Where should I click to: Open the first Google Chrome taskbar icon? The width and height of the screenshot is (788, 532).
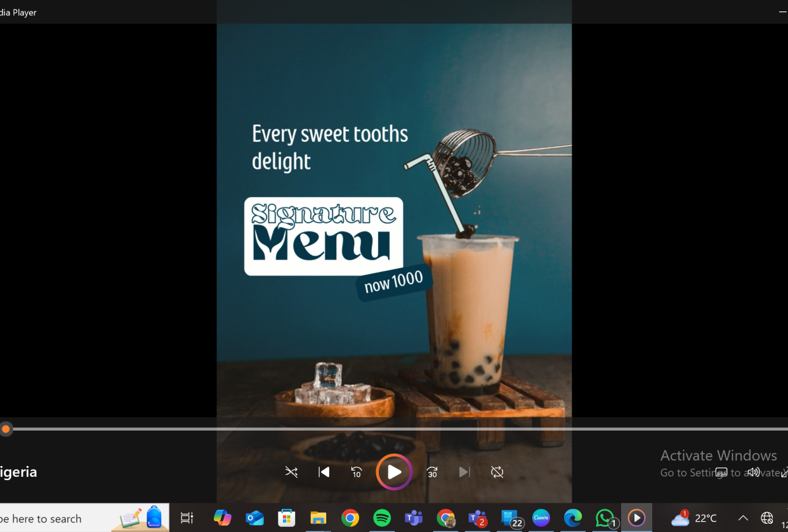click(x=350, y=518)
